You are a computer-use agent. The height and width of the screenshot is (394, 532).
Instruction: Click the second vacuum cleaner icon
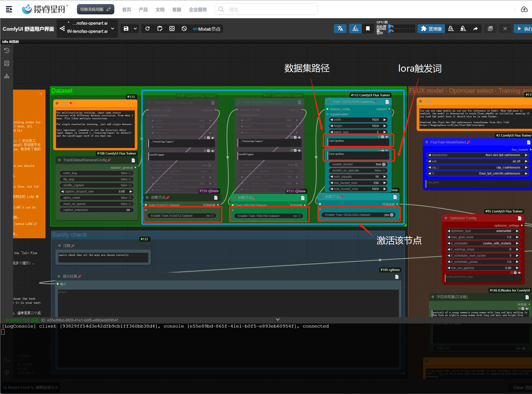463,29
